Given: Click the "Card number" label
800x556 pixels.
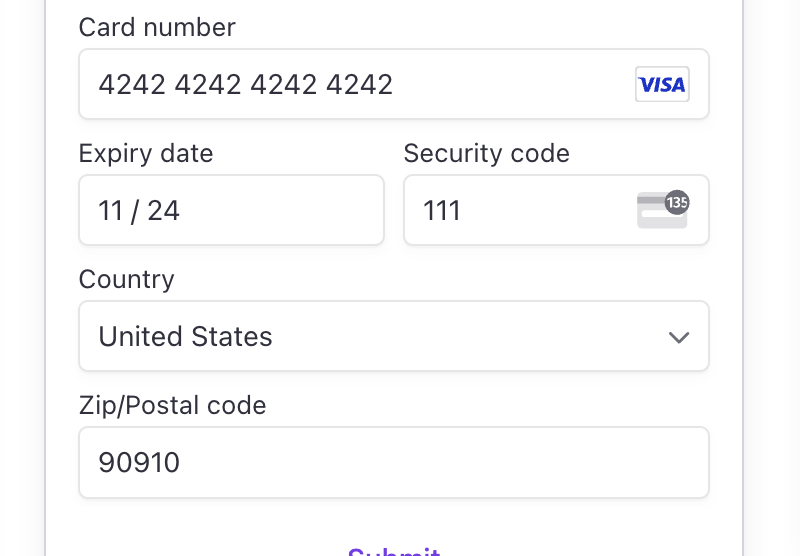Looking at the screenshot, I should (157, 27).
